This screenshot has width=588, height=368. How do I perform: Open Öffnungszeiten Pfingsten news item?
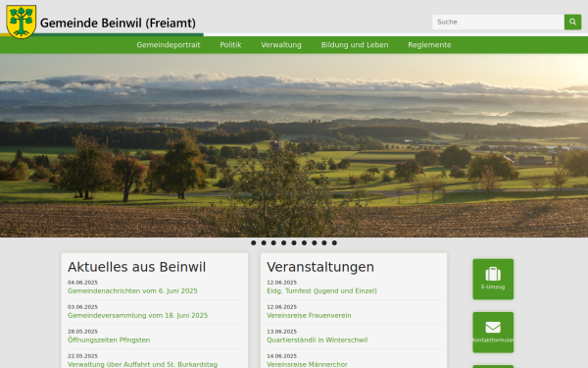point(109,340)
